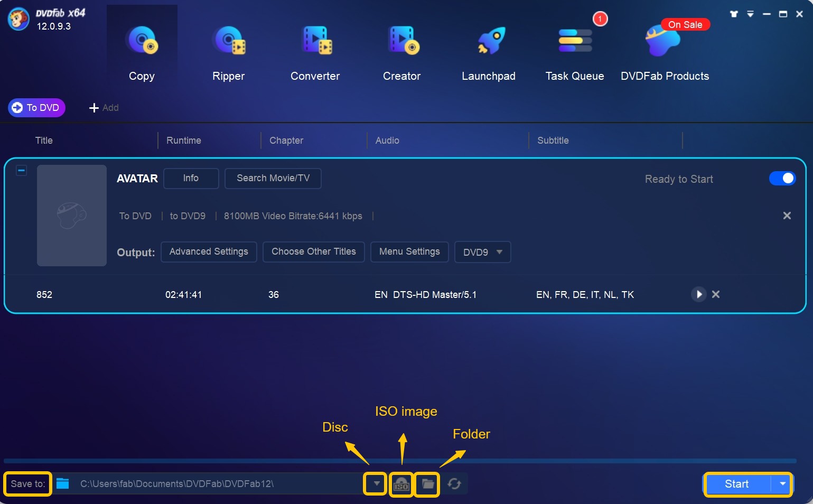Click the Title column header
The height and width of the screenshot is (504, 813).
click(44, 141)
